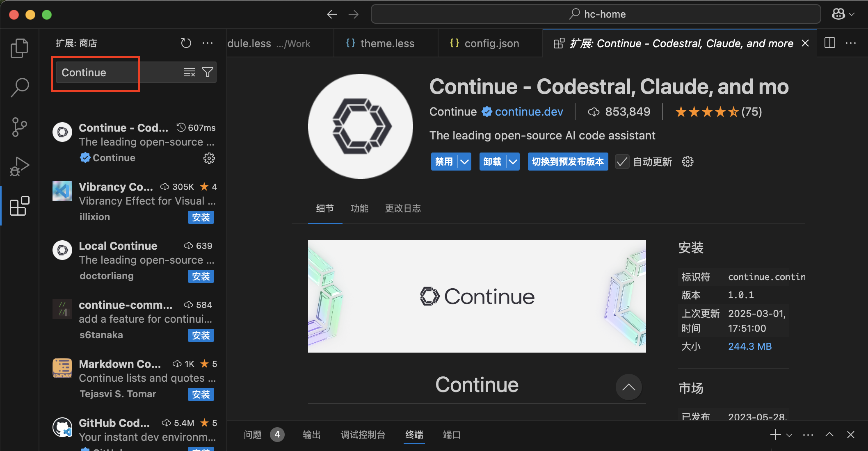Select the Local Continue entry by doctorliang
Image resolution: width=868 pixels, height=451 pixels.
point(133,261)
